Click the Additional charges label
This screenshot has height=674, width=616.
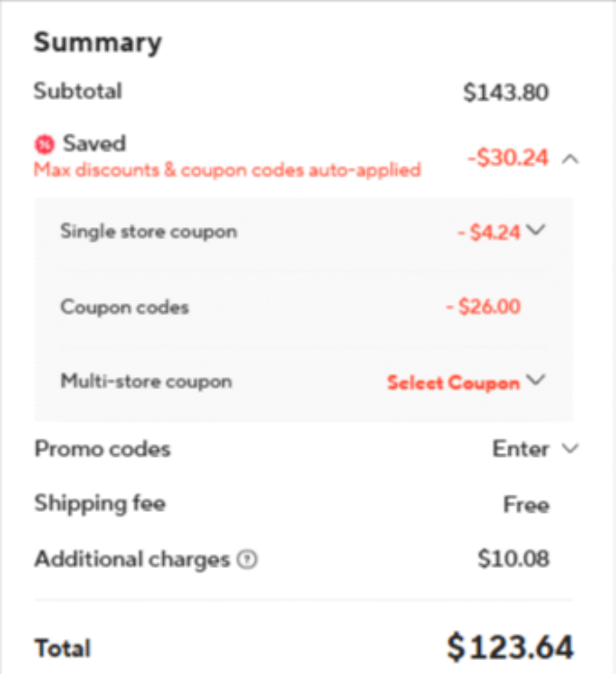point(132,559)
